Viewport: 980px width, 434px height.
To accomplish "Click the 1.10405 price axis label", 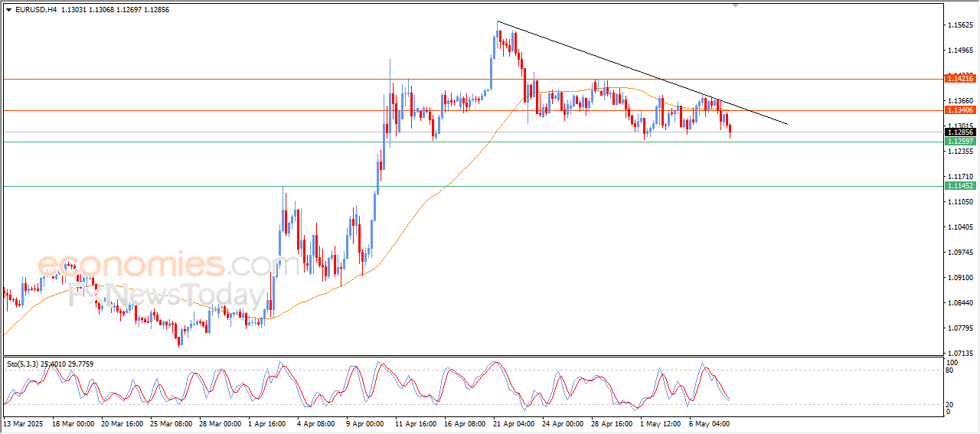I will (x=960, y=227).
